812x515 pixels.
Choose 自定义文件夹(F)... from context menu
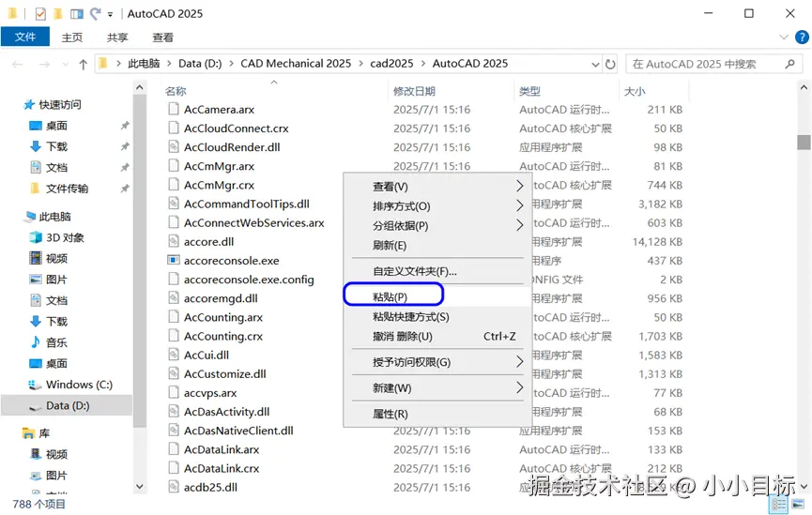(437, 271)
